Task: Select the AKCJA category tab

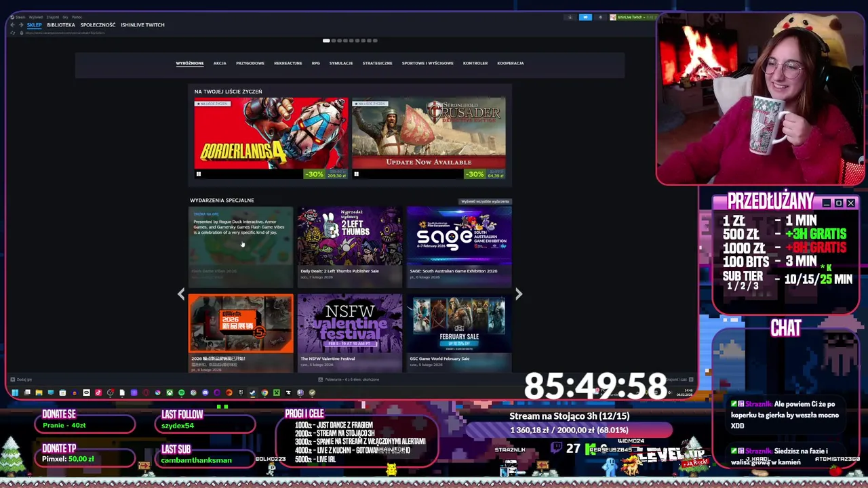Action: point(220,63)
